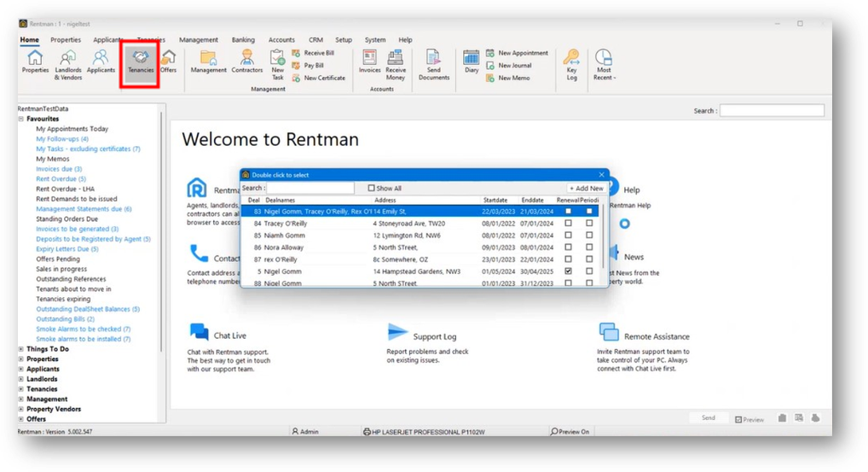Image resolution: width=868 pixels, height=472 pixels.
Task: Open the Diary calendar icon
Action: pos(472,61)
